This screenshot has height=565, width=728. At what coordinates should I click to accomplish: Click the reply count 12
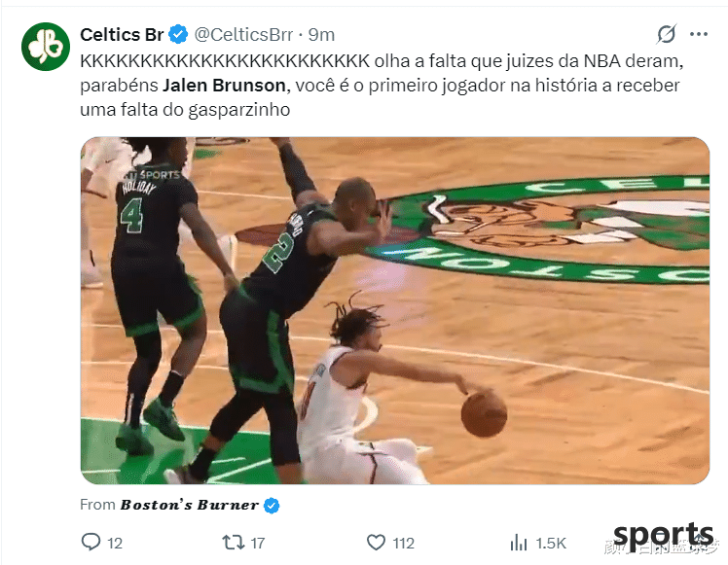point(115,543)
